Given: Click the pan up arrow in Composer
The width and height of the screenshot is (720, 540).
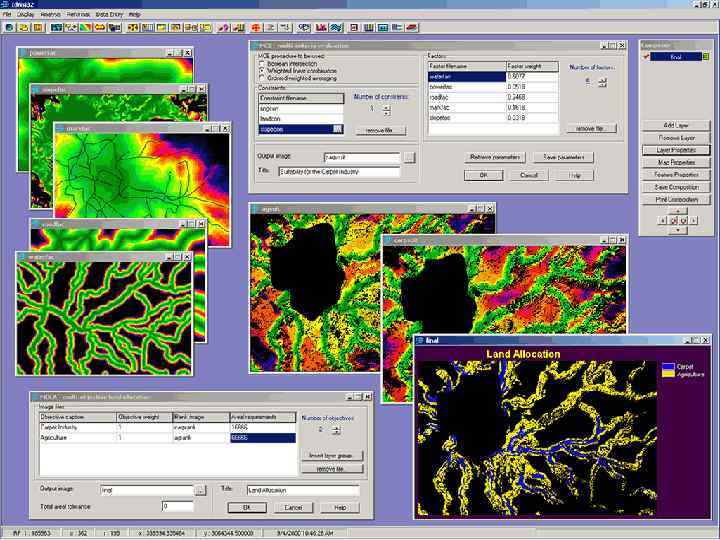Looking at the screenshot, I should [678, 211].
